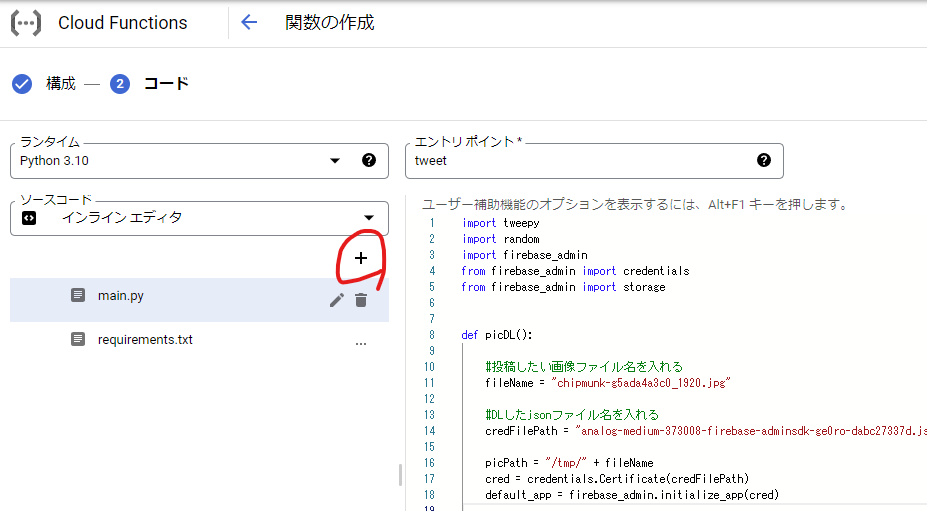Click the main.py file document icon

(x=78, y=295)
